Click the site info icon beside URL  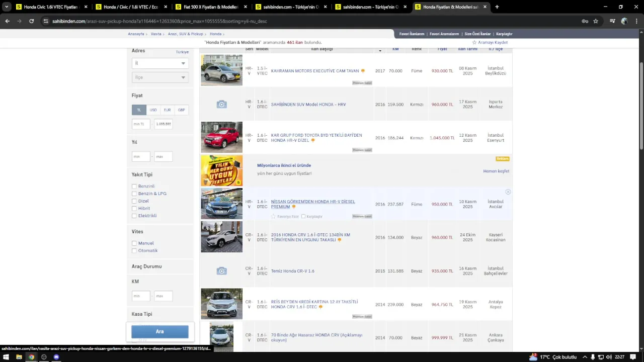[46, 21]
